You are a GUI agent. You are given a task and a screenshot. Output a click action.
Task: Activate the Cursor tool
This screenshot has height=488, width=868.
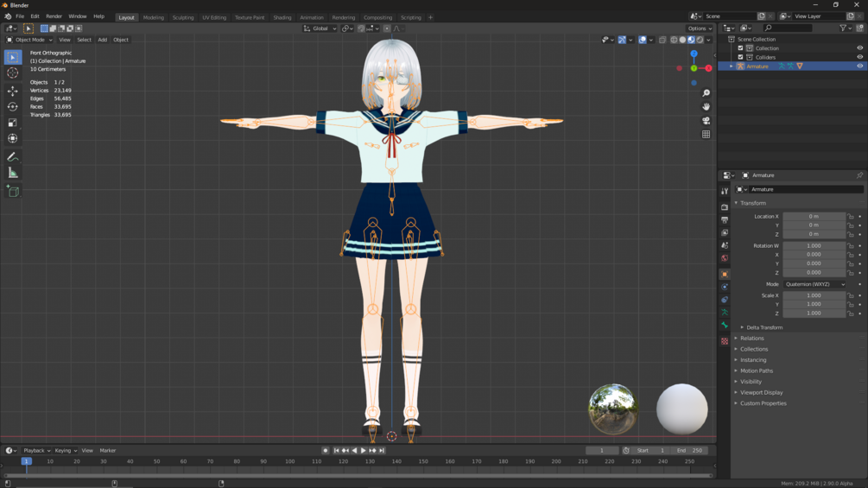tap(13, 73)
